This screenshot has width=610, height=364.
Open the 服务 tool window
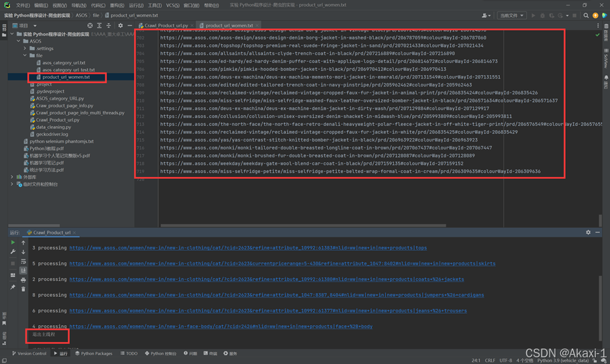[x=230, y=353]
